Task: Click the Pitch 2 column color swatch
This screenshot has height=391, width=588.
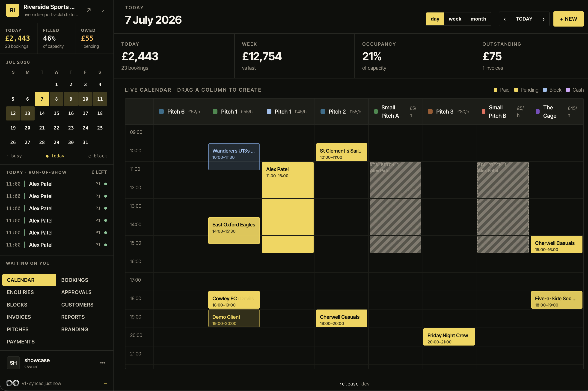Action: point(323,111)
